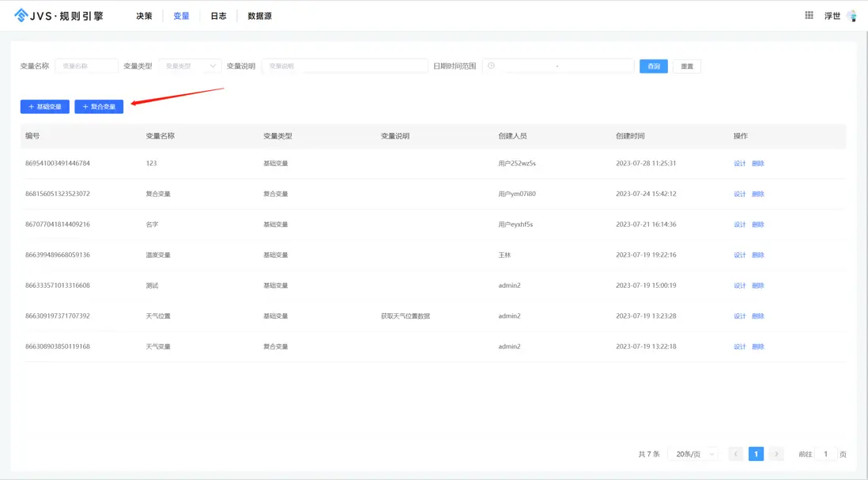868x480 pixels.
Task: Go to the 数据源 tab
Action: [x=259, y=16]
